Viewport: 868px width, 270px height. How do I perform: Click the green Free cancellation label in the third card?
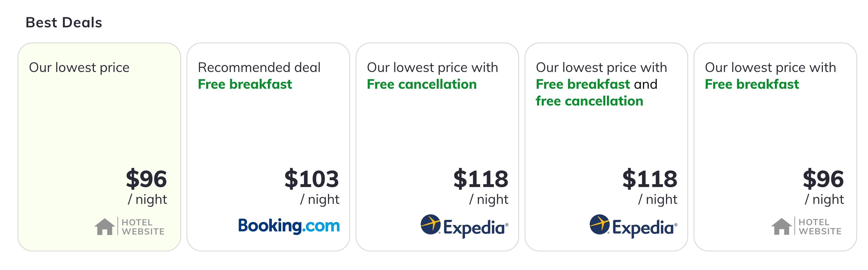[422, 84]
